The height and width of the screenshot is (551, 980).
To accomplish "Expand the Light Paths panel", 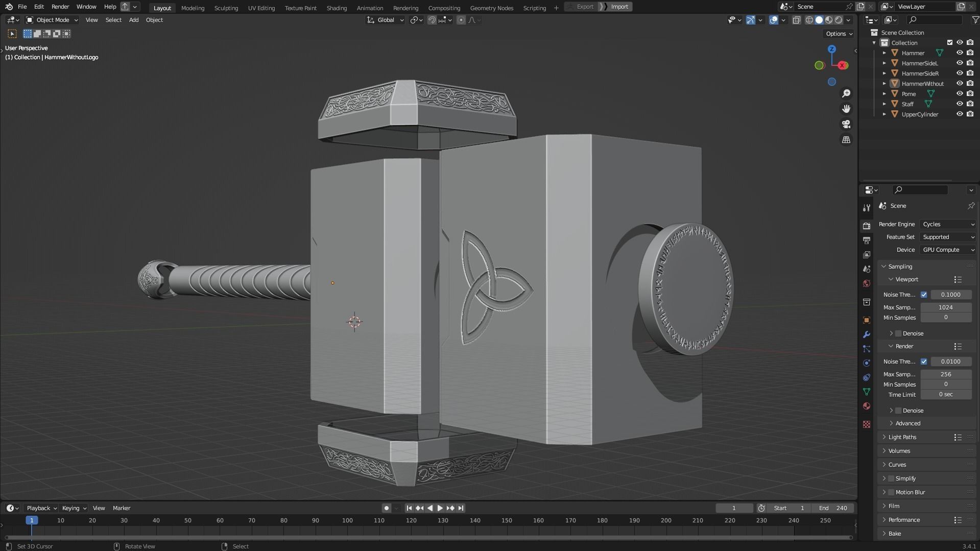I will click(902, 437).
